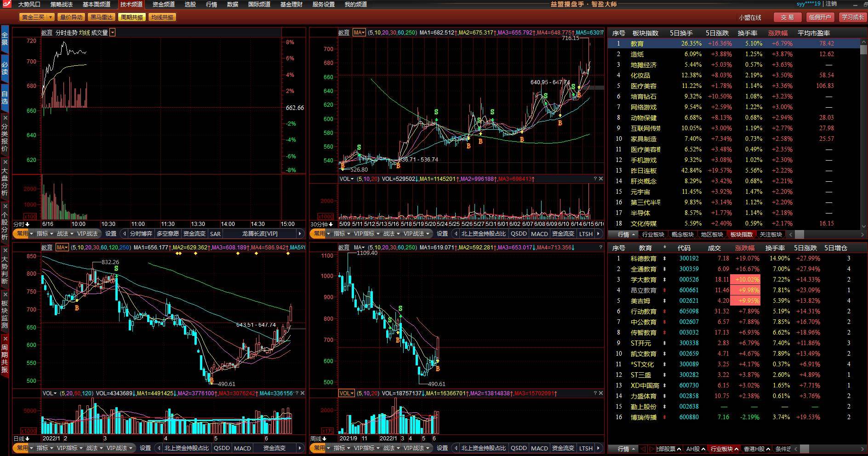Open help icon on weekly chart header

[x=600, y=247]
